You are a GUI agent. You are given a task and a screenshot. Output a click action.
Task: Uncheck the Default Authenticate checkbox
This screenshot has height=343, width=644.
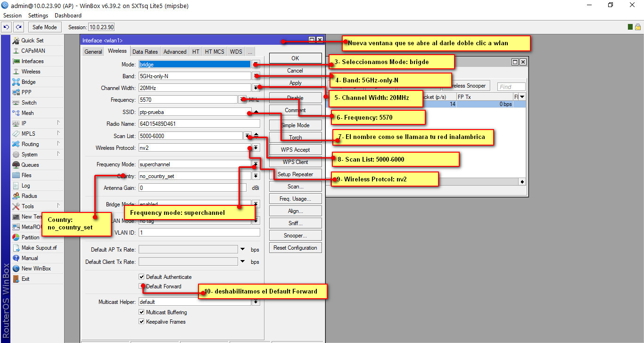point(141,277)
